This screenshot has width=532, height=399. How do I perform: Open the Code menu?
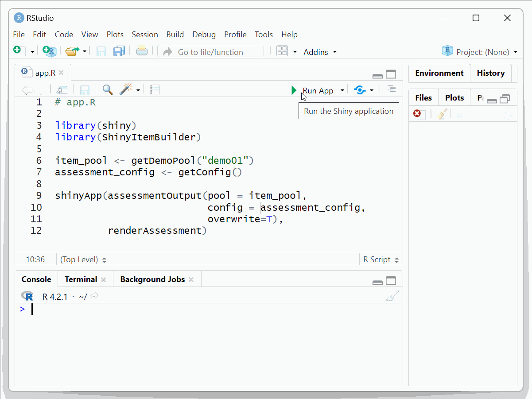[64, 35]
